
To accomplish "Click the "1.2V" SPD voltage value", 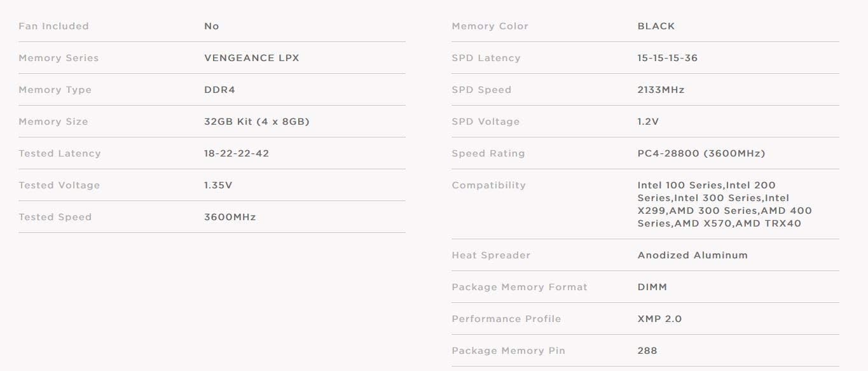I will [x=648, y=122].
